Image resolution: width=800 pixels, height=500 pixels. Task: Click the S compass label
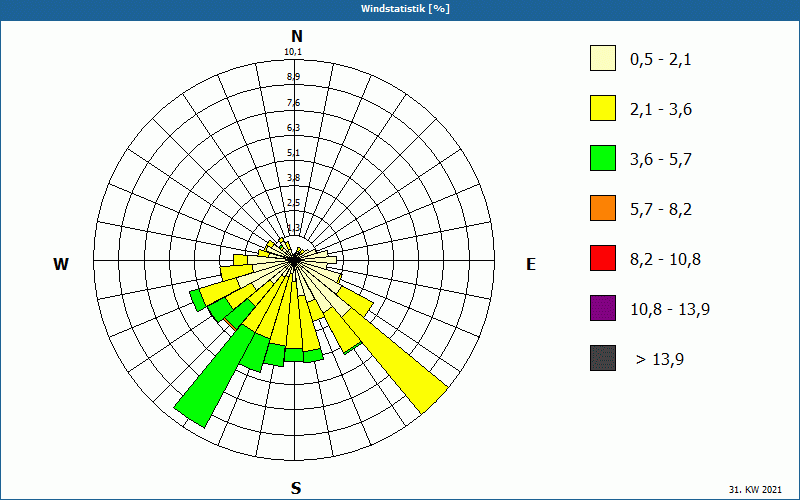[296, 488]
